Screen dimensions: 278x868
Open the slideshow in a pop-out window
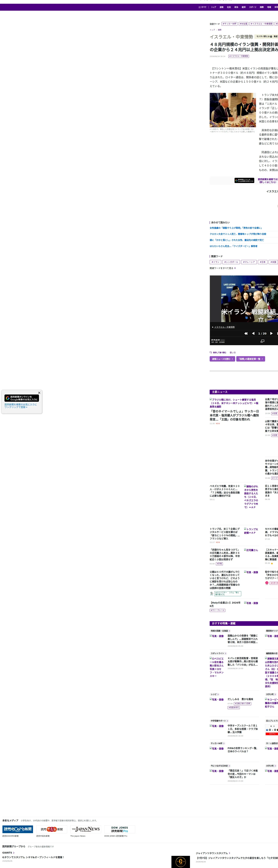pyautogui.click(x=263, y=341)
